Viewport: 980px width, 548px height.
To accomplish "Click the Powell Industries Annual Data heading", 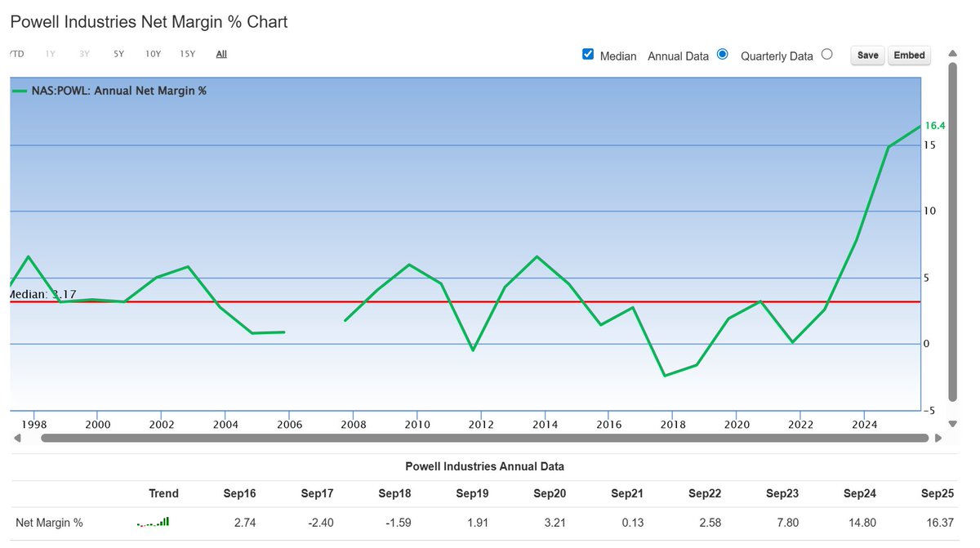I will [x=484, y=466].
